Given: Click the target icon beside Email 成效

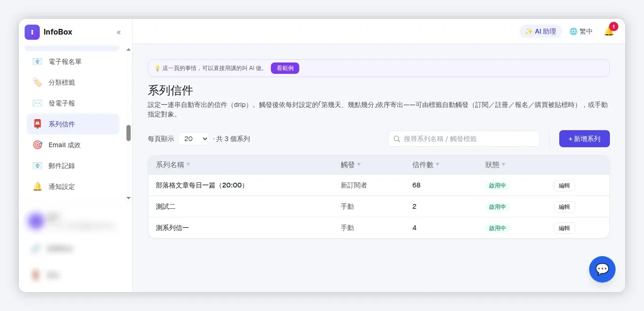Looking at the screenshot, I should tap(37, 145).
